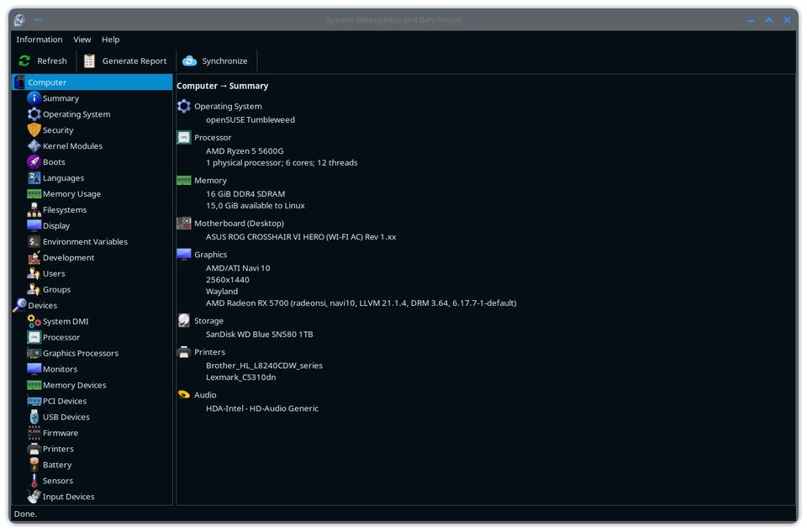Click the Refresh toolbar icon

pyautogui.click(x=24, y=61)
